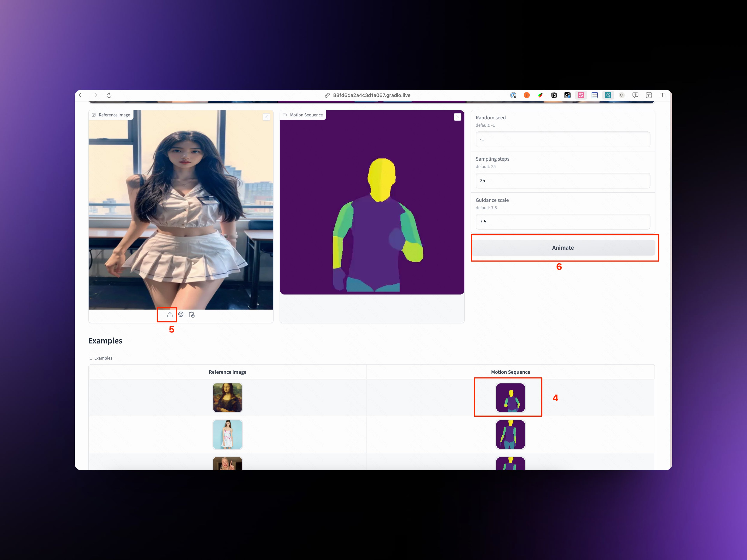This screenshot has height=560, width=747.
Task: Select the Mona Lisa example thumbnail
Action: [x=227, y=398]
